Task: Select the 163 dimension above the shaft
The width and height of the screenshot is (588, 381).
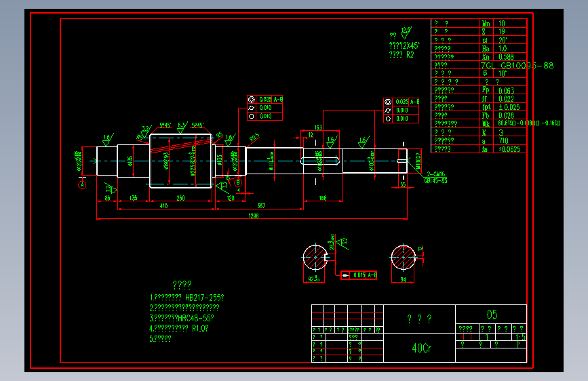Action: (318, 127)
